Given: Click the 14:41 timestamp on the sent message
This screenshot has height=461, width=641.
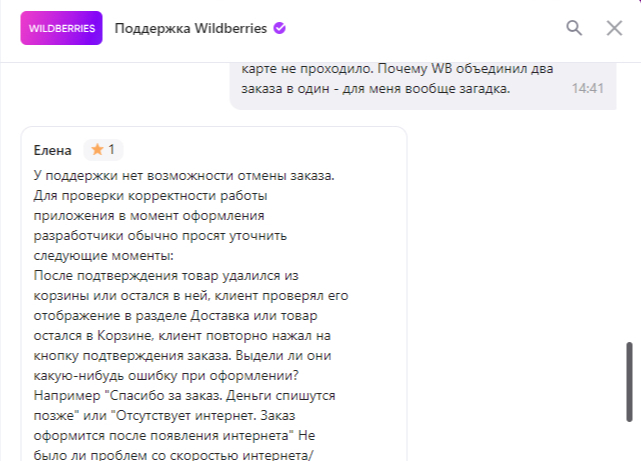Looking at the screenshot, I should pyautogui.click(x=587, y=88).
